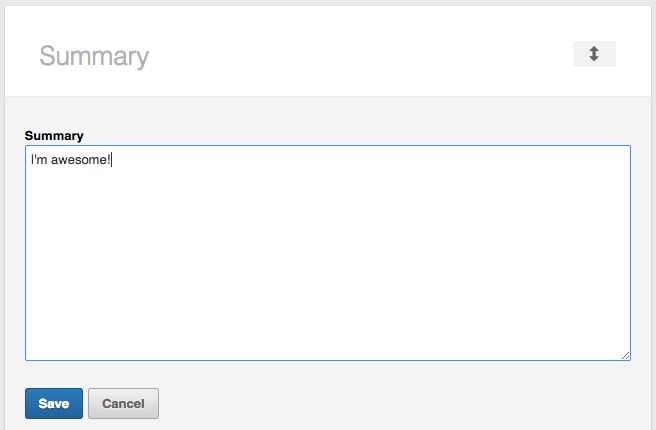Image resolution: width=656 pixels, height=430 pixels.
Task: Click the large Summary section heading
Action: tap(94, 56)
